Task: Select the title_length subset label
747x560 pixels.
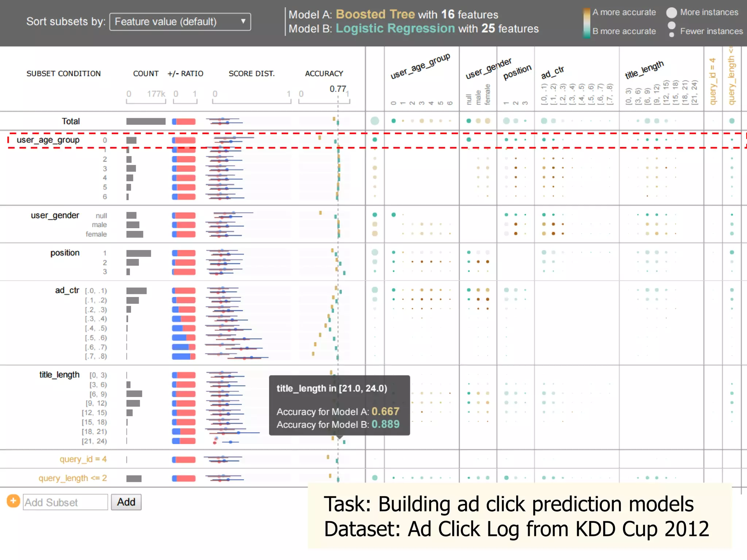Action: coord(59,375)
